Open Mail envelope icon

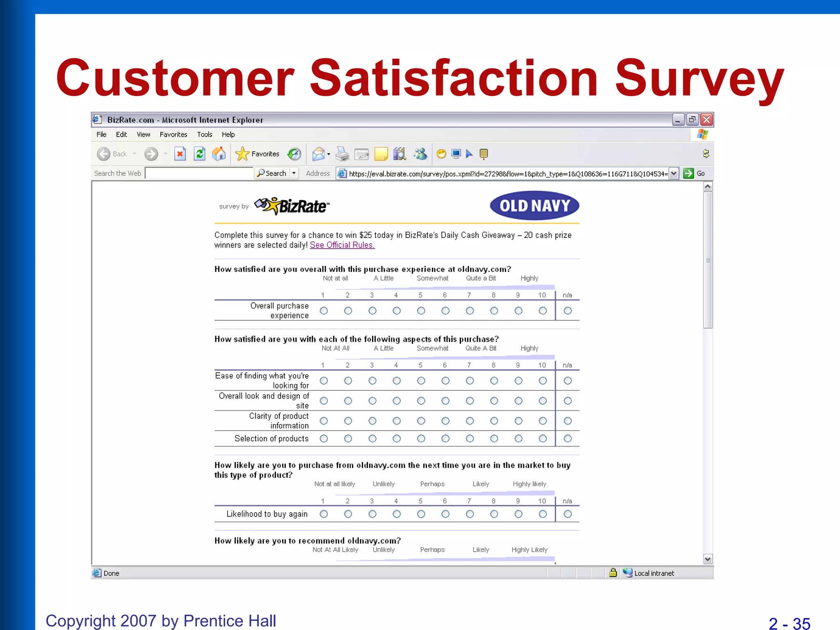pos(318,154)
